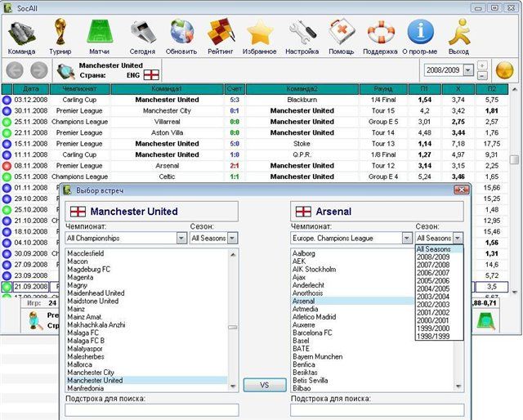This screenshot has width=523, height=420.
Task: Open Избранное star favorites
Action: click(260, 37)
